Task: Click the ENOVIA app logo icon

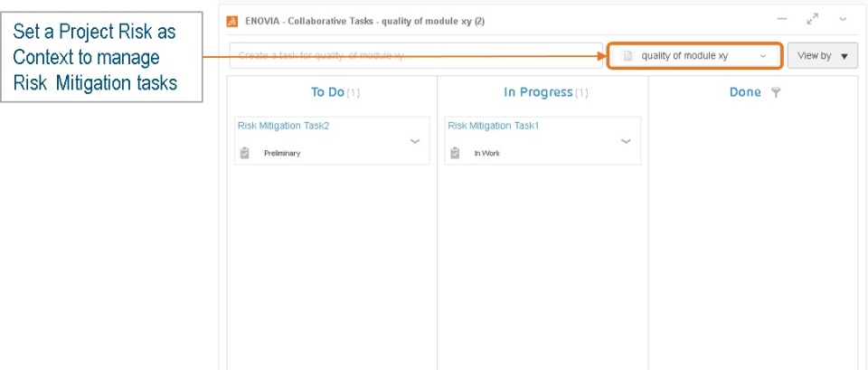Action: click(x=232, y=22)
